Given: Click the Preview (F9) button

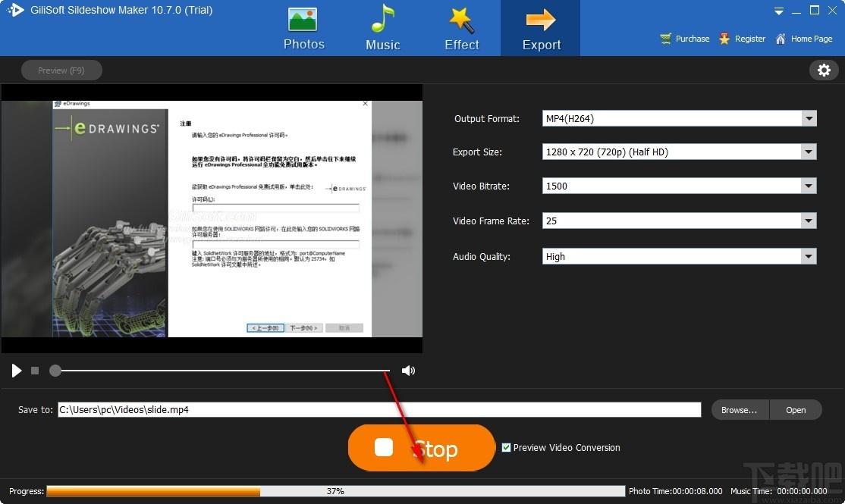Looking at the screenshot, I should (x=61, y=70).
